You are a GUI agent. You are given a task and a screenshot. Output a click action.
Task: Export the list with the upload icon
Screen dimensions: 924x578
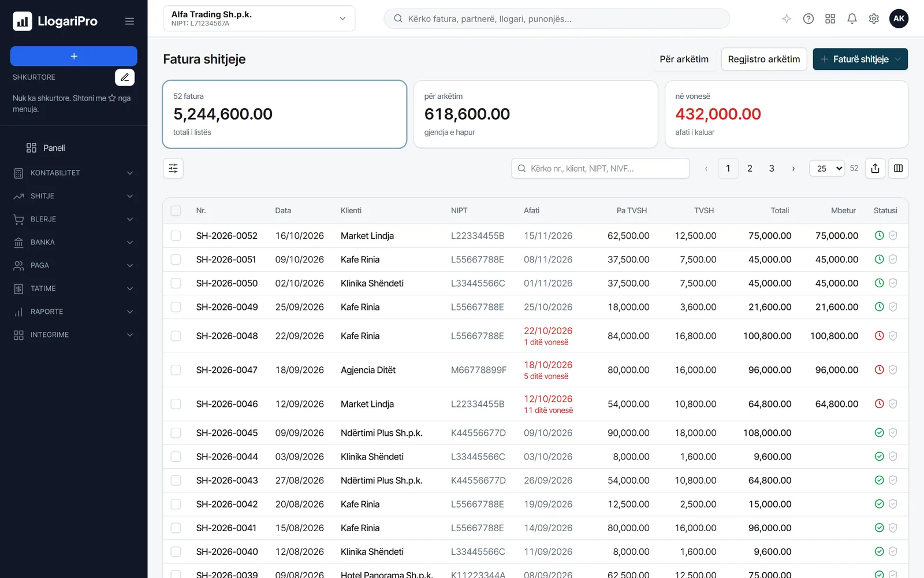click(x=875, y=168)
